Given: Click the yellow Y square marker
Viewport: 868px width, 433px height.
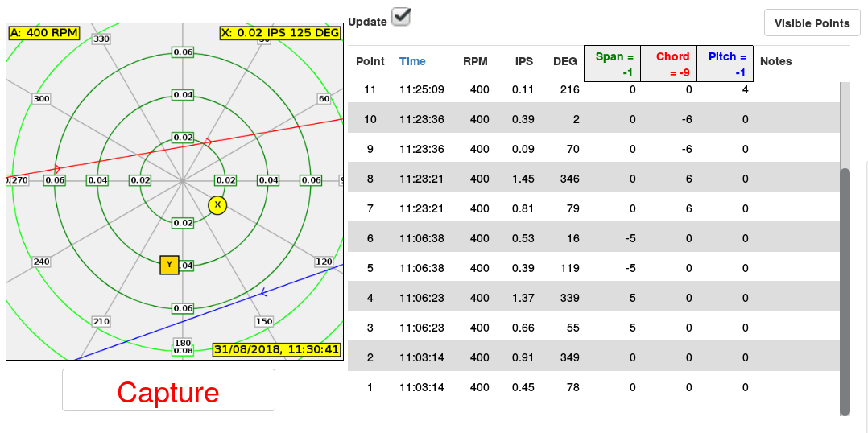Looking at the screenshot, I should tap(169, 265).
